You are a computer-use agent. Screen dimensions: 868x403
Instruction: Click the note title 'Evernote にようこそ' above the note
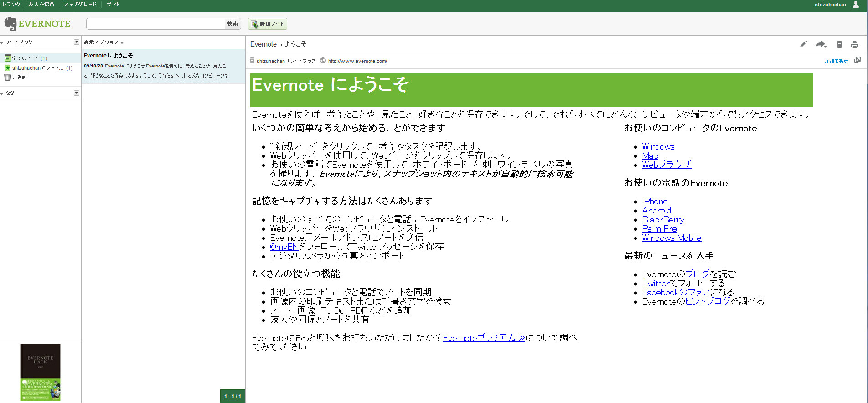pyautogui.click(x=279, y=44)
